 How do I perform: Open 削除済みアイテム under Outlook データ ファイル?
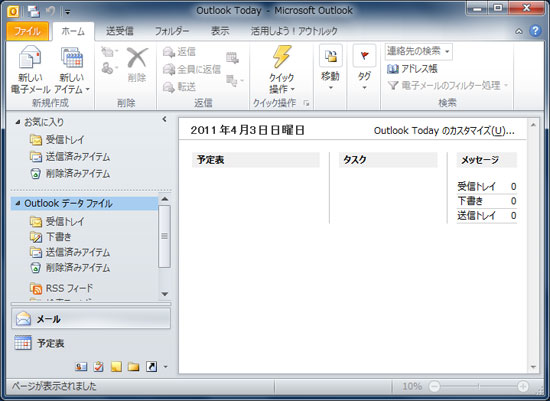point(70,268)
